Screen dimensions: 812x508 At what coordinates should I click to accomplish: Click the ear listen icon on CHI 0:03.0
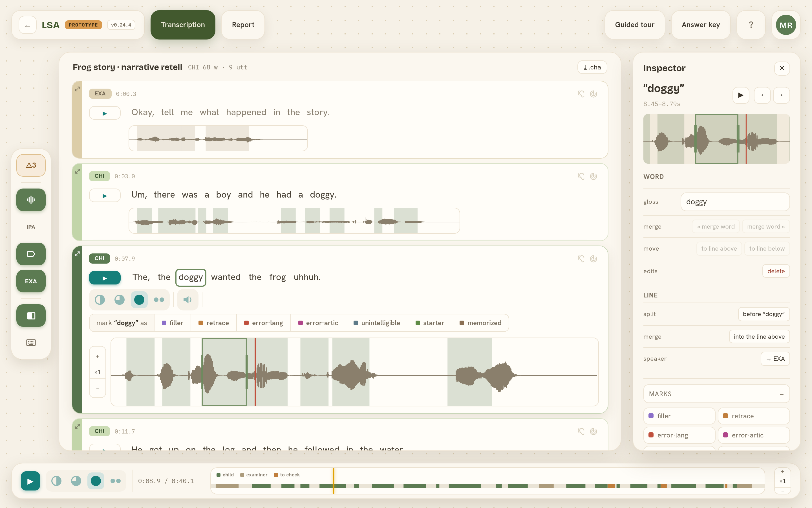581,176
